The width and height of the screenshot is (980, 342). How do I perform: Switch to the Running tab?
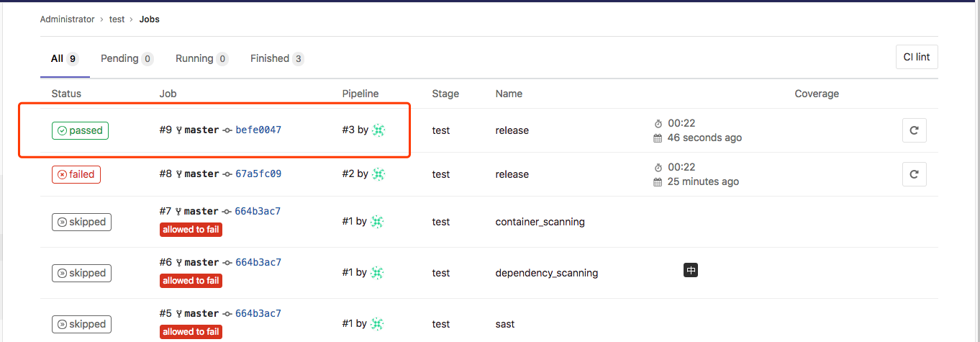201,58
